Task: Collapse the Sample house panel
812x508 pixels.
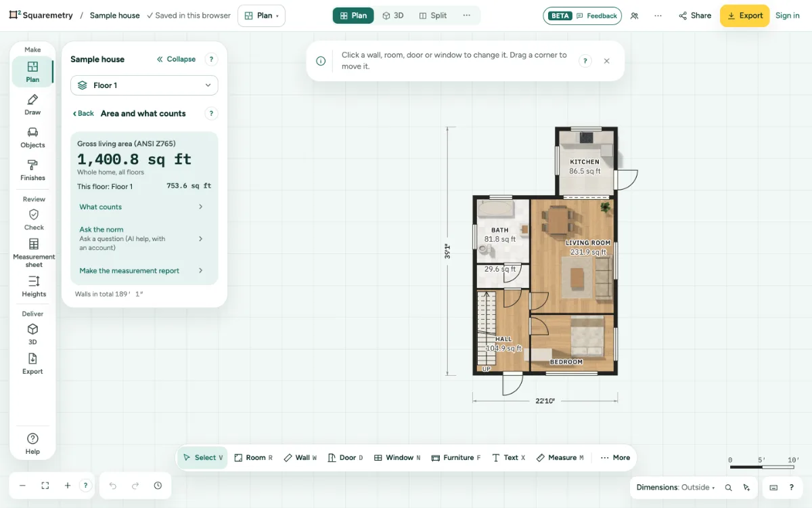Action: (x=177, y=59)
